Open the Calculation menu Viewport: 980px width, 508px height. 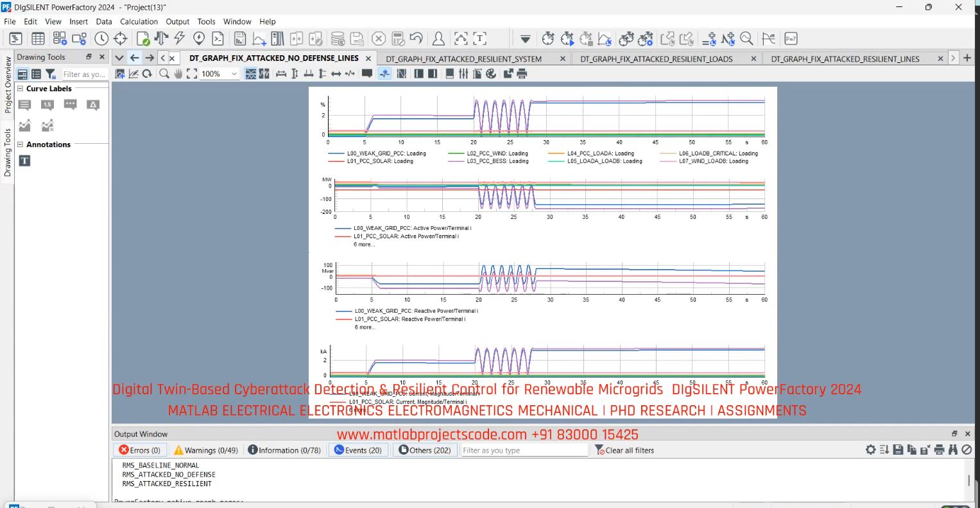click(x=139, y=21)
